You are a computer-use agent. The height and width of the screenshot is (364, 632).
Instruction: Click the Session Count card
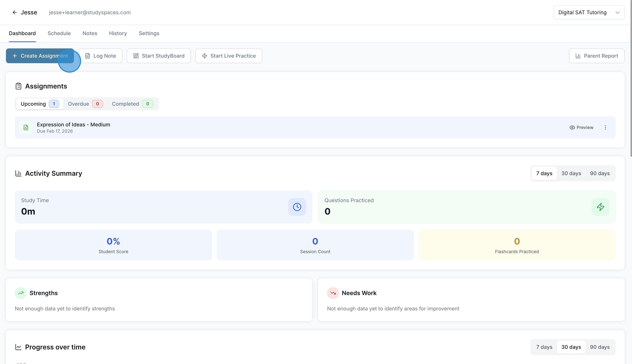[315, 245]
